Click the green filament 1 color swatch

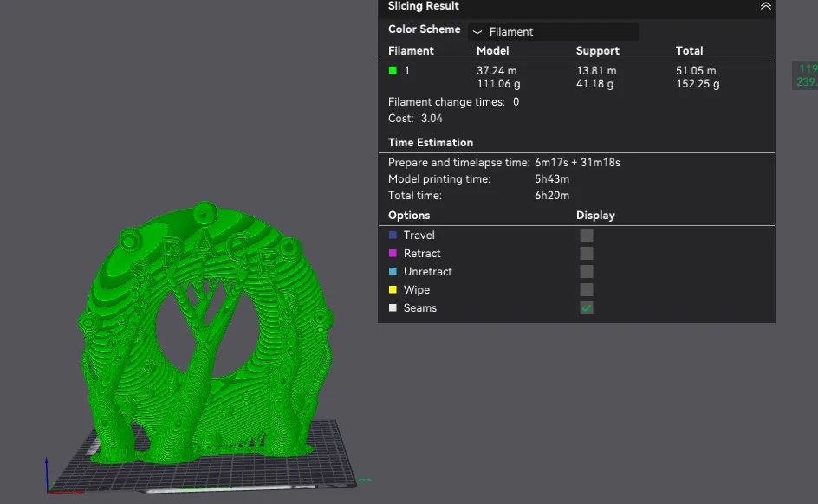(393, 70)
